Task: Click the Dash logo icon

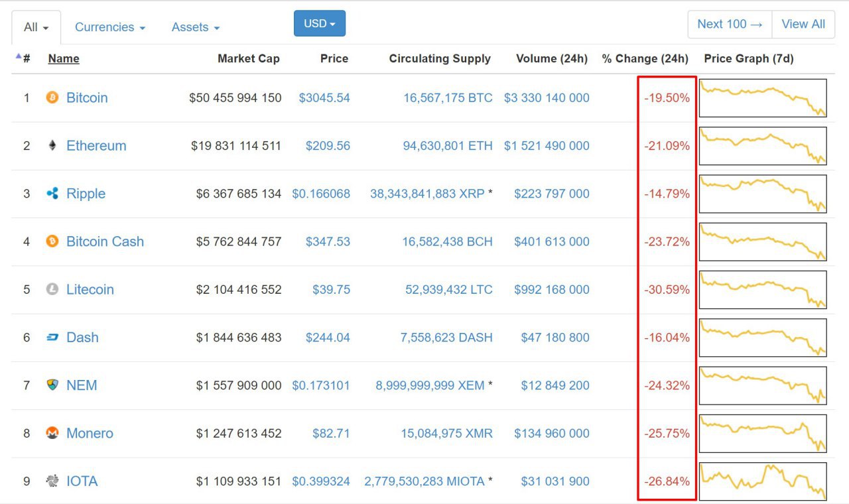Action: (52, 338)
